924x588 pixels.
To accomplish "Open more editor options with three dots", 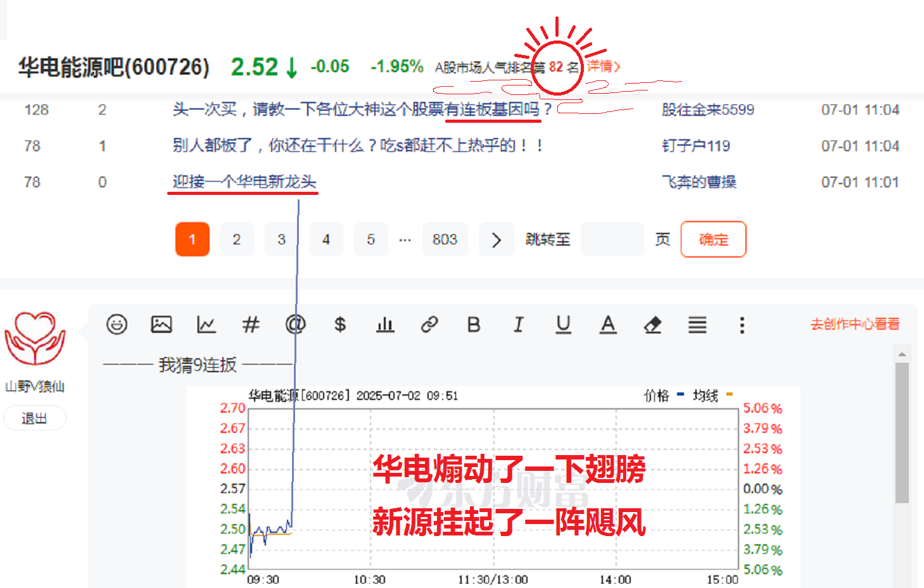I will [x=742, y=325].
